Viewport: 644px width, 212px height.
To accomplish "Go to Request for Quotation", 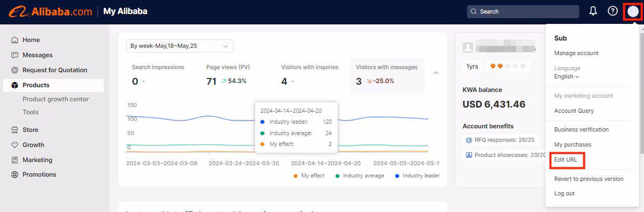I will point(54,70).
